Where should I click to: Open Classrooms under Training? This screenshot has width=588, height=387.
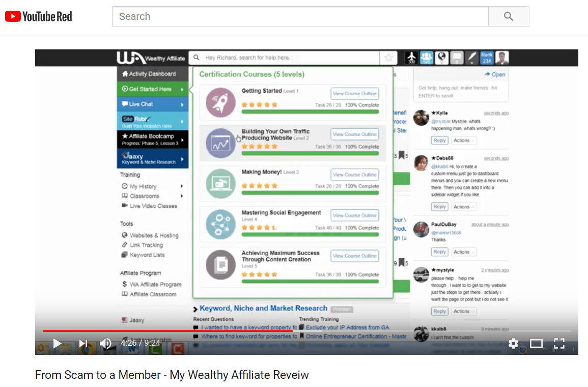141,196
